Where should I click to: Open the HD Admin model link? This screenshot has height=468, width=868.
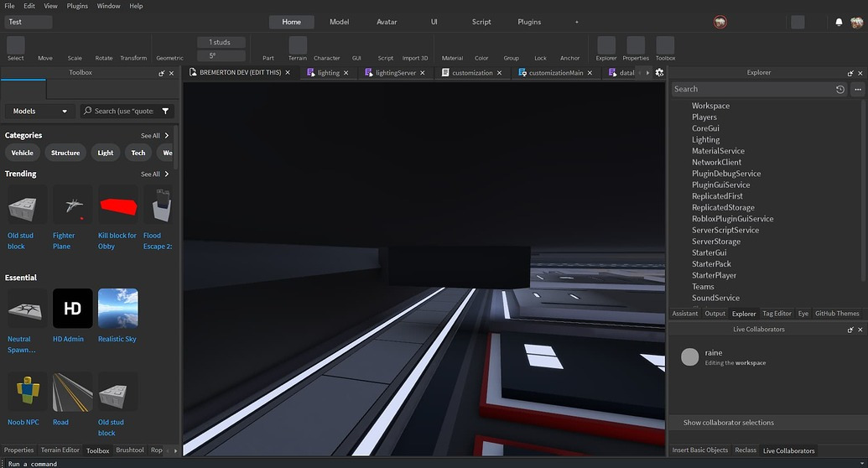pos(68,339)
